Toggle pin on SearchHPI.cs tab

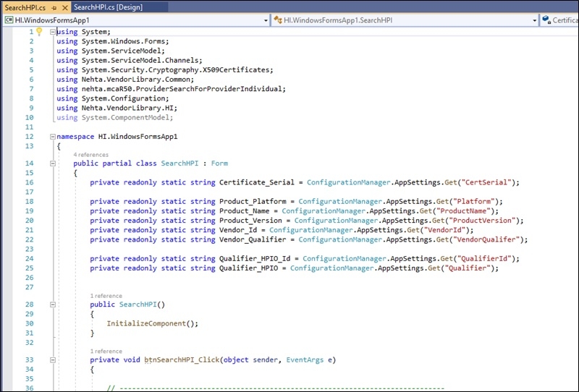pos(54,8)
